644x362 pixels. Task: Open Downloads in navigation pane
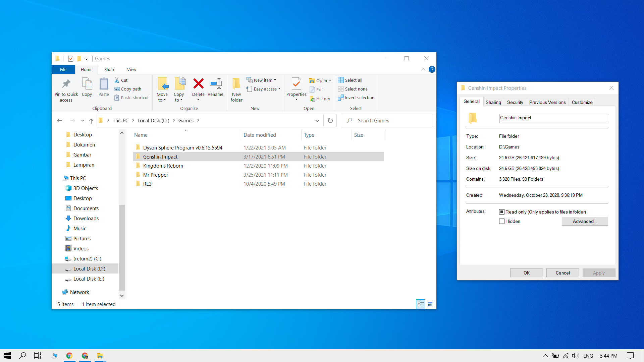[x=86, y=218]
